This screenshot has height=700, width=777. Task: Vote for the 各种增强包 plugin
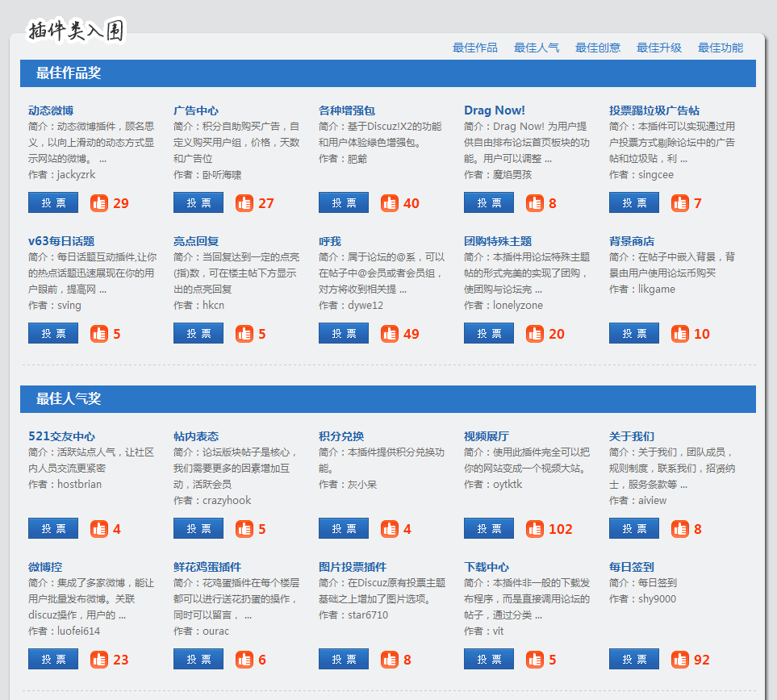point(344,202)
